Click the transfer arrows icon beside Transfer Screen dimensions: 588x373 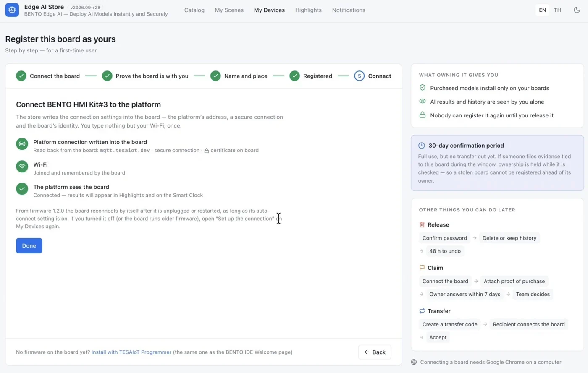pyautogui.click(x=422, y=311)
